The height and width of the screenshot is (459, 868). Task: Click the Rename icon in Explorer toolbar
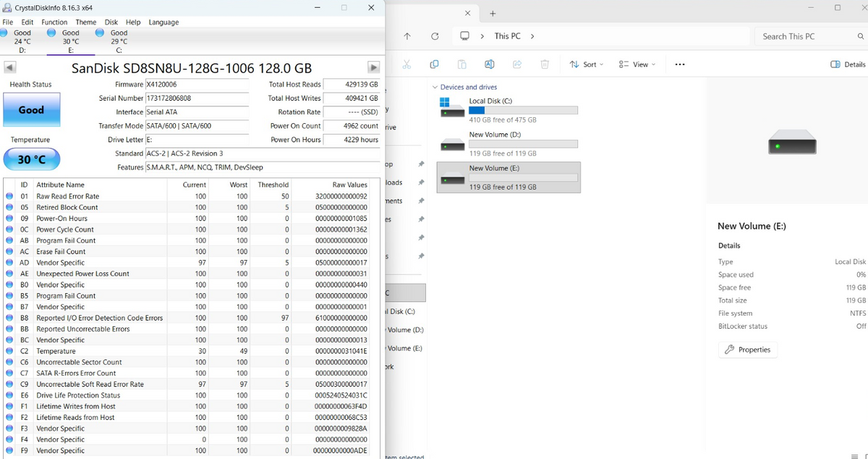tap(489, 64)
